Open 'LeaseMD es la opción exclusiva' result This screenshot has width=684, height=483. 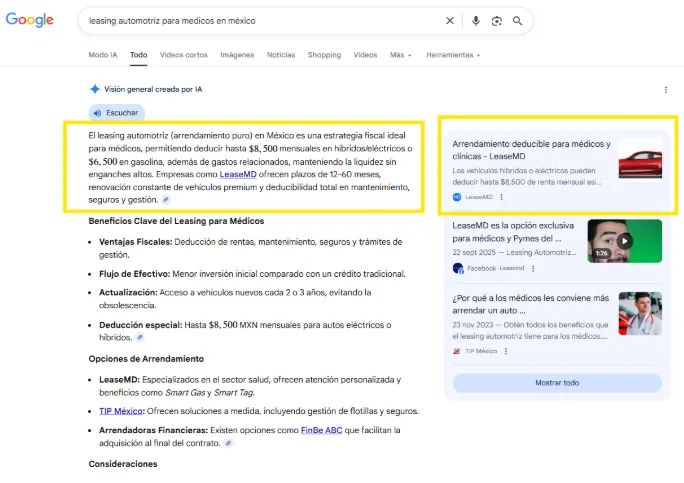point(513,232)
